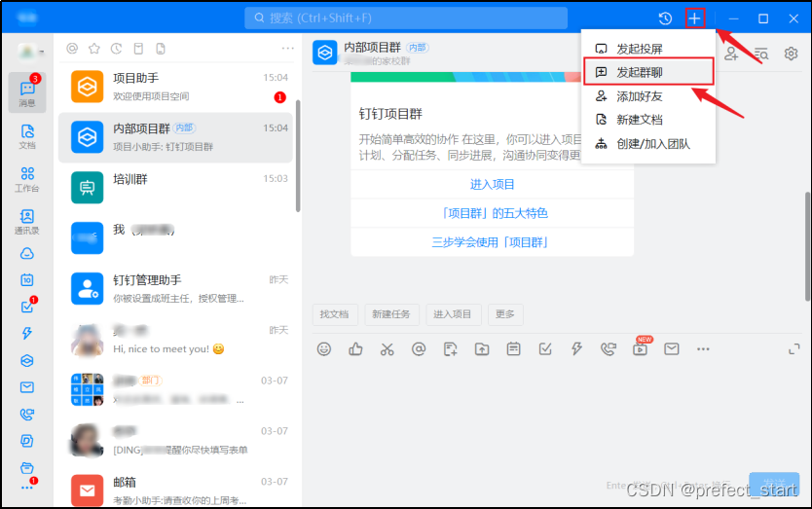Open the 'Hi, nice to meet you!' conversation

[x=175, y=339]
